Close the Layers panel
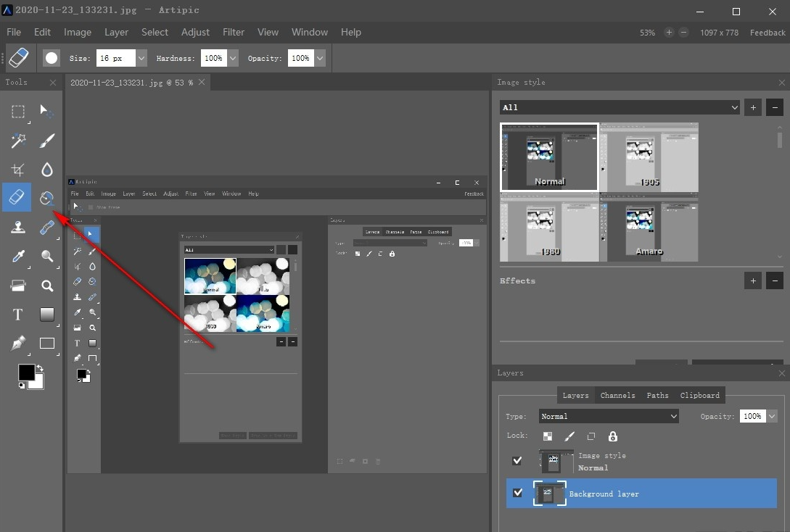 click(781, 373)
